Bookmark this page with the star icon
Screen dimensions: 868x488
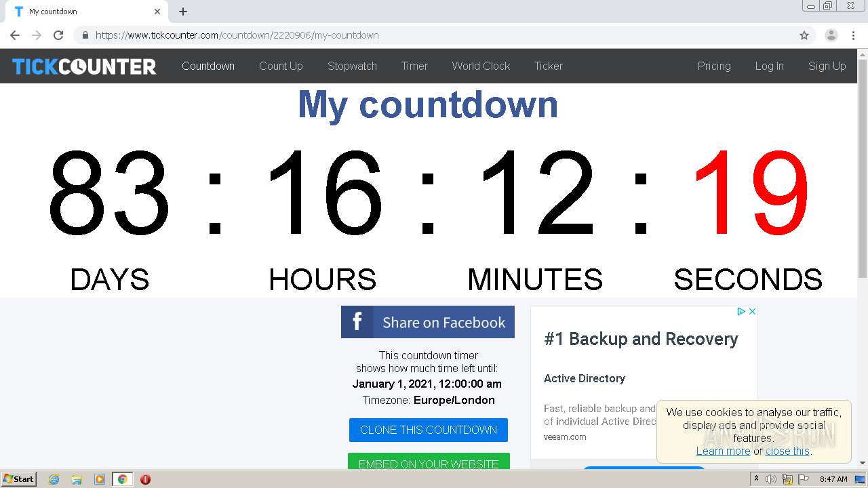[x=804, y=35]
